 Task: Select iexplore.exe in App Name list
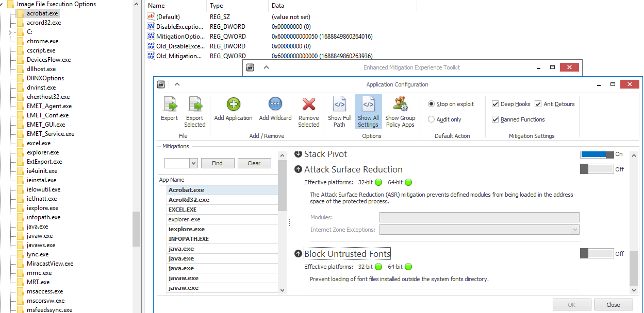click(222, 229)
